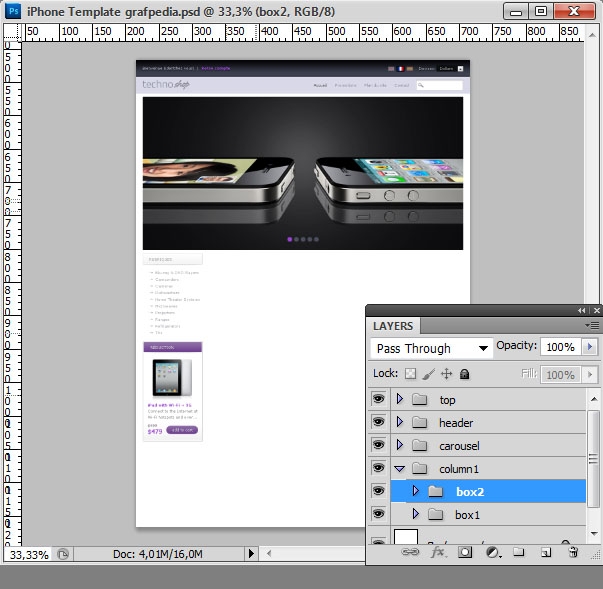Click the iPad product image on canvas

click(172, 378)
